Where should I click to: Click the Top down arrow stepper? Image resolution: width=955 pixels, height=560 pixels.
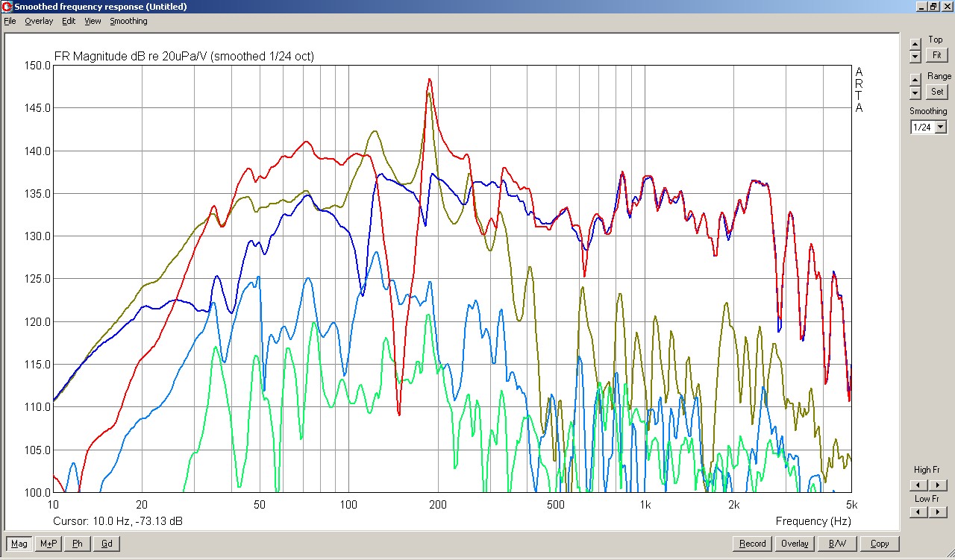pos(915,56)
